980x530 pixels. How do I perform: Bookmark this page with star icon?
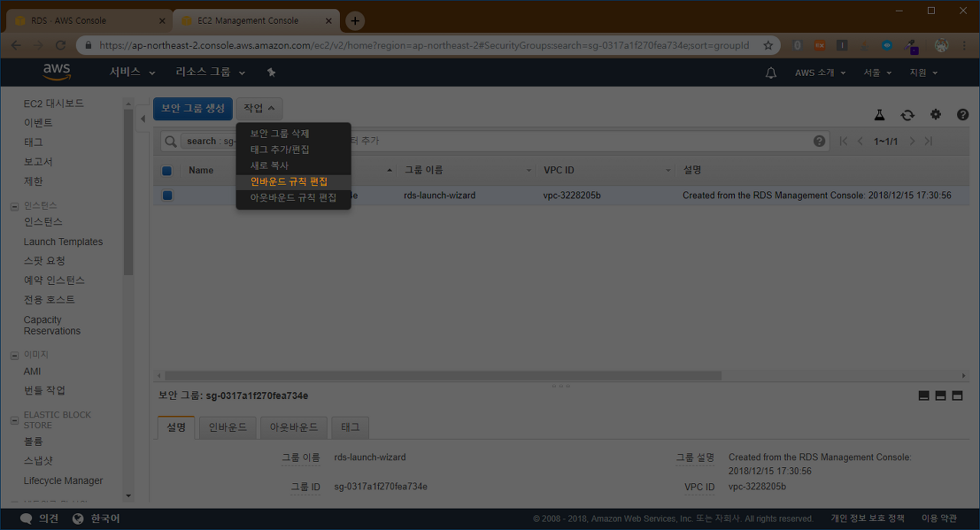pyautogui.click(x=768, y=45)
